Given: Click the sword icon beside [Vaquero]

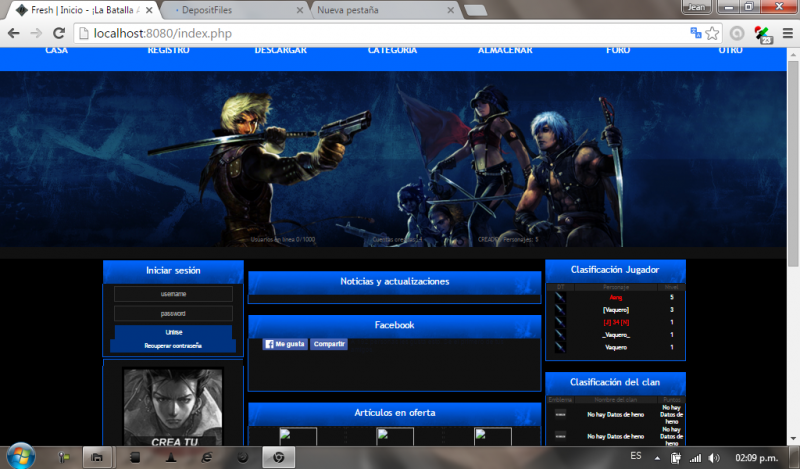Looking at the screenshot, I should point(560,310).
